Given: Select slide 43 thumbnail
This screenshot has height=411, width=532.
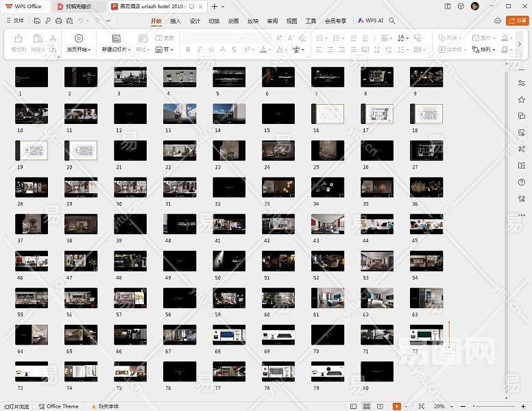Looking at the screenshot, I should (x=328, y=224).
